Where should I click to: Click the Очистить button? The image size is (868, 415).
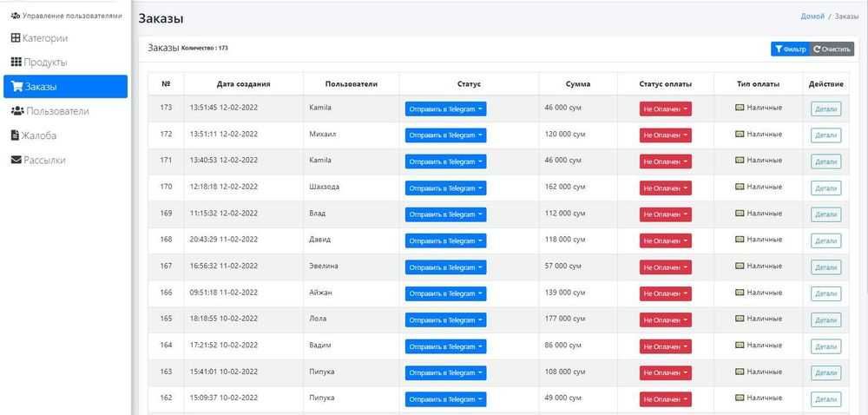click(x=832, y=49)
